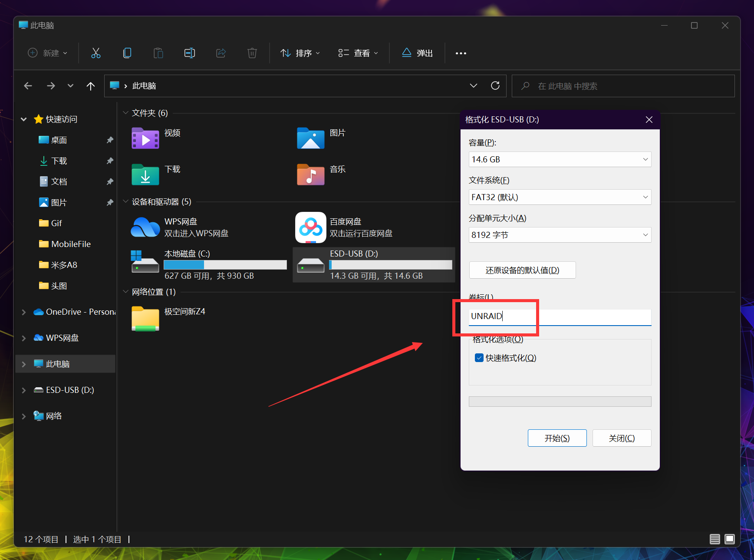Toggle the 快速格式化 quick format checkbox

(479, 358)
